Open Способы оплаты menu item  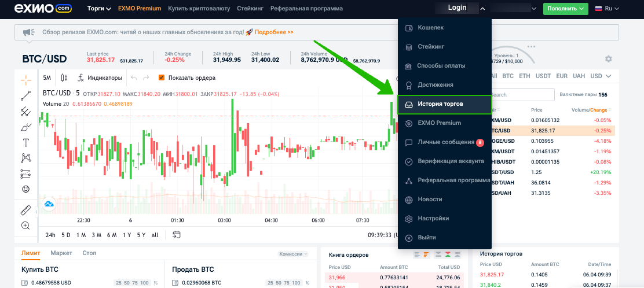444,66
